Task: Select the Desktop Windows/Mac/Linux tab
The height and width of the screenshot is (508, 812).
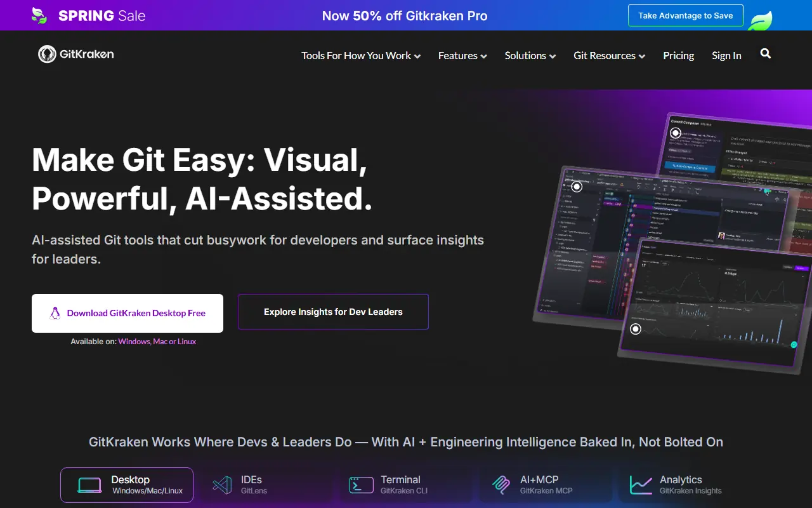Action: (127, 485)
